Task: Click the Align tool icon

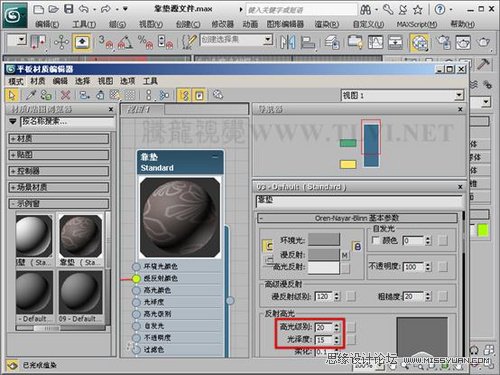Action: tap(308, 42)
